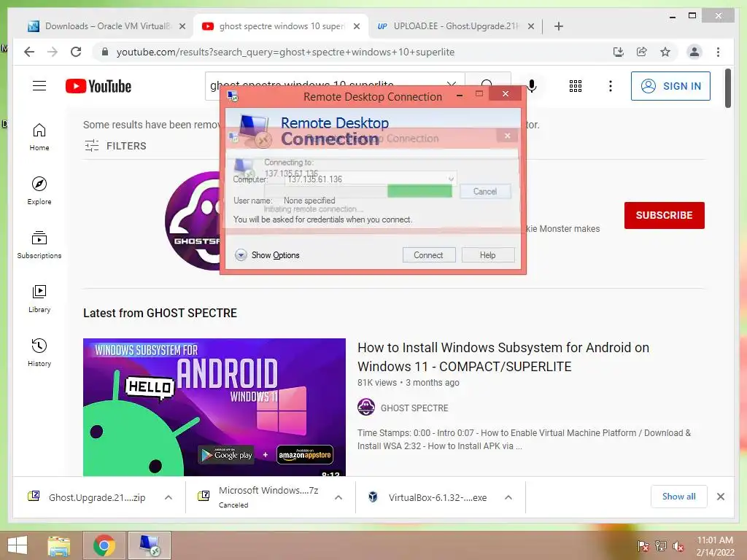This screenshot has height=560, width=747.
Task: Share this page icon in address bar
Action: click(642, 52)
